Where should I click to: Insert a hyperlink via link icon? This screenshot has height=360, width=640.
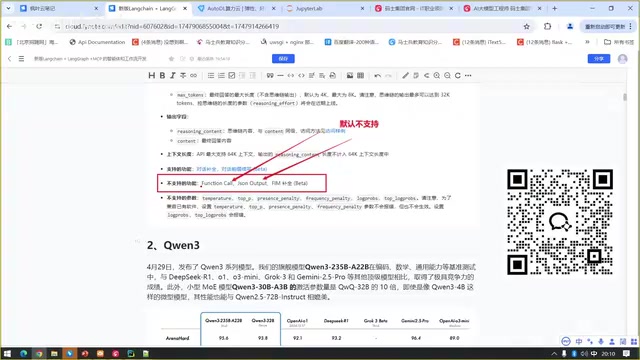(193, 76)
